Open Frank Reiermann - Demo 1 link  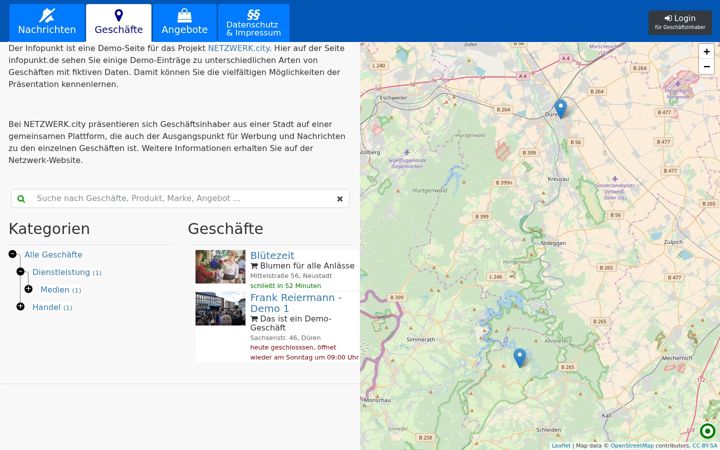[x=296, y=303]
